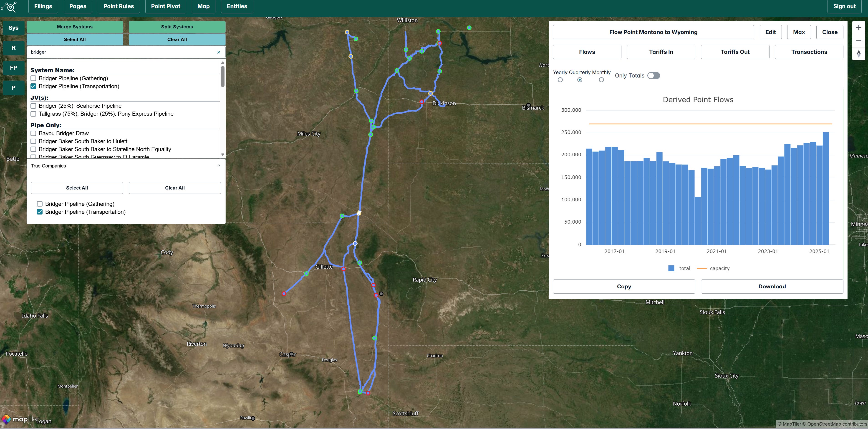Toggle the Only Totals switch

click(653, 75)
